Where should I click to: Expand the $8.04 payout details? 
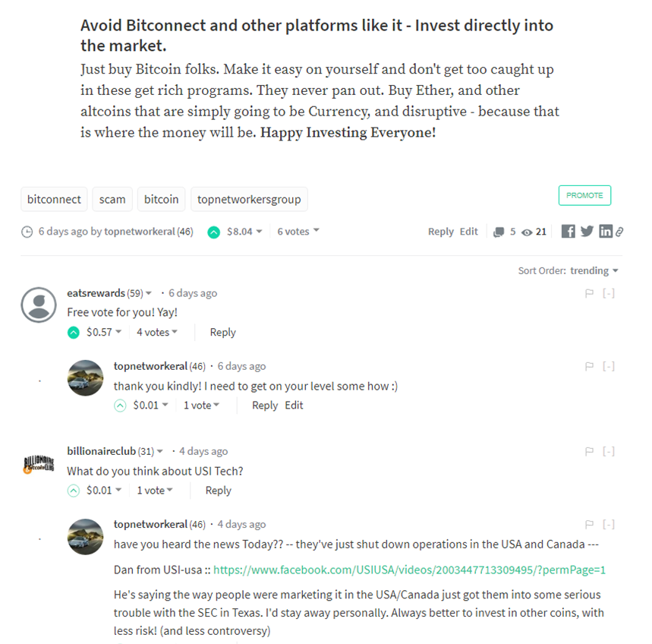click(x=244, y=232)
